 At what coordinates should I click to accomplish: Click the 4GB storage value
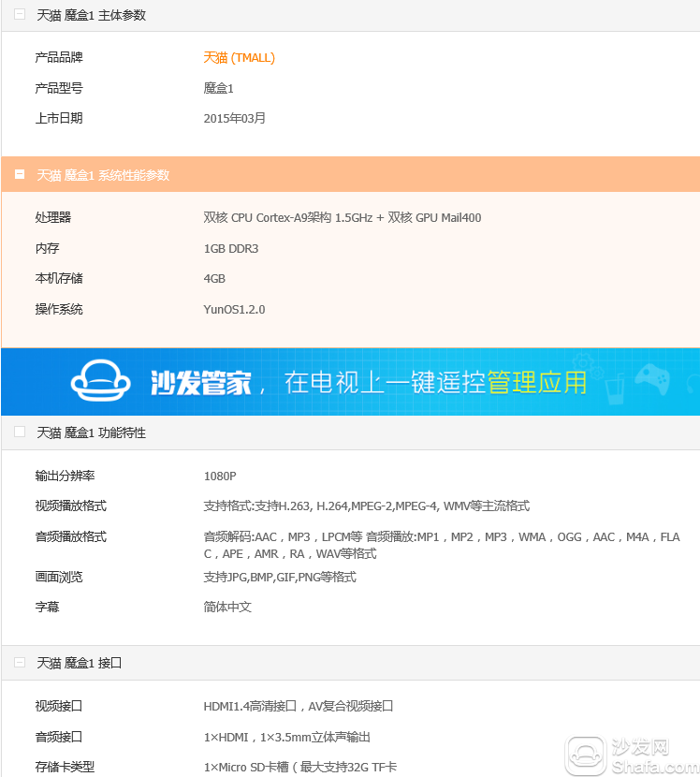214,279
